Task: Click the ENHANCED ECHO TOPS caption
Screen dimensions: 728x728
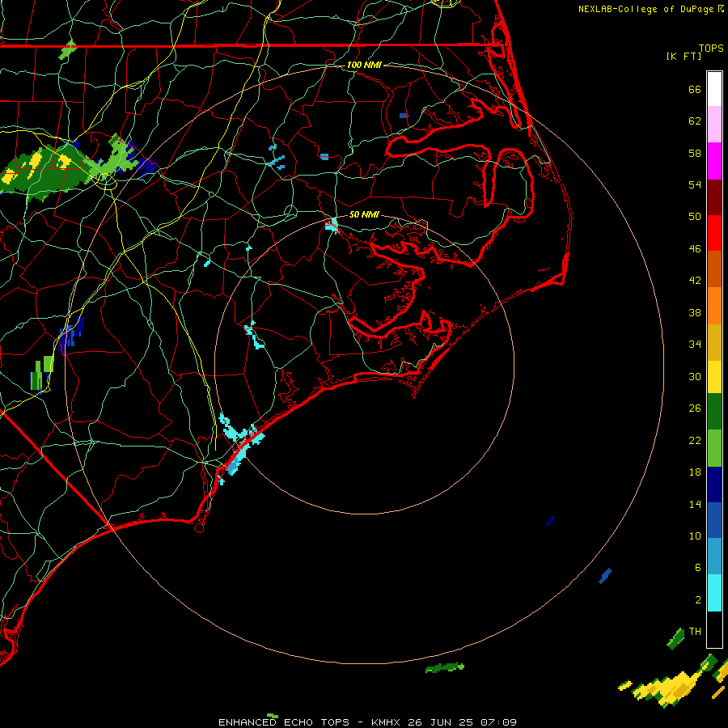Action: point(284,722)
